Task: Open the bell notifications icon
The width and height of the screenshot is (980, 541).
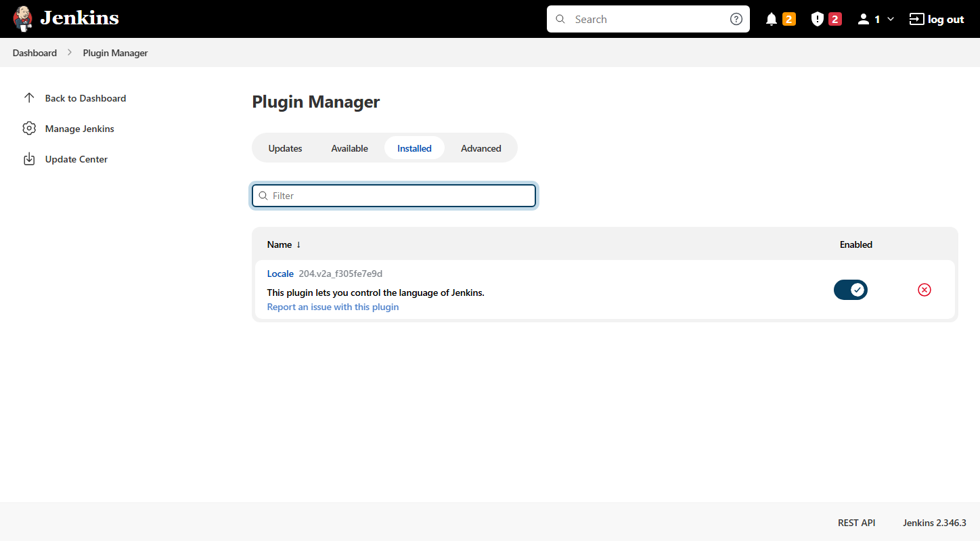Action: (x=772, y=19)
